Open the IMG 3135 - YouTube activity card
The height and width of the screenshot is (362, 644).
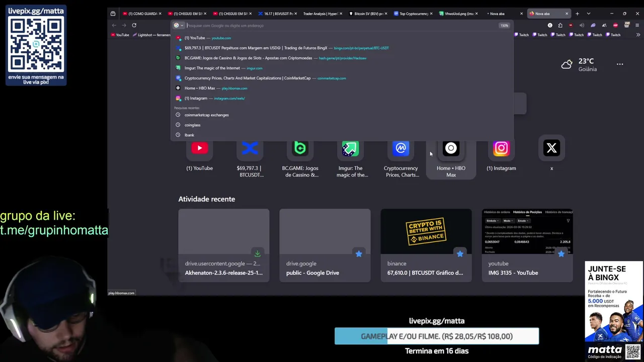pos(527,245)
